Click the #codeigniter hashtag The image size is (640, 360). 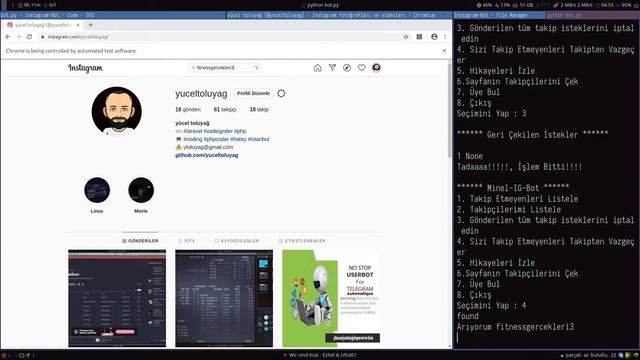point(218,131)
